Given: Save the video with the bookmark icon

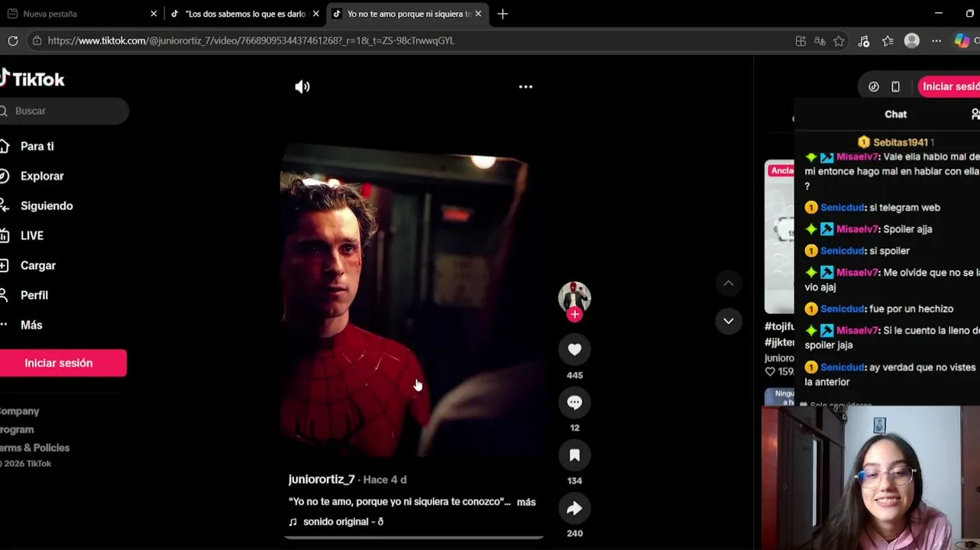Looking at the screenshot, I should click(574, 455).
